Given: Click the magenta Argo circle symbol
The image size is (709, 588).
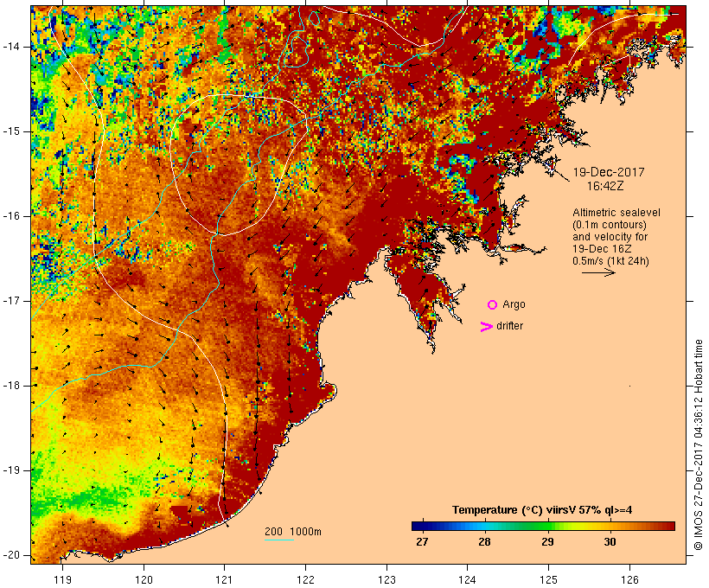Looking at the screenshot, I should [492, 305].
